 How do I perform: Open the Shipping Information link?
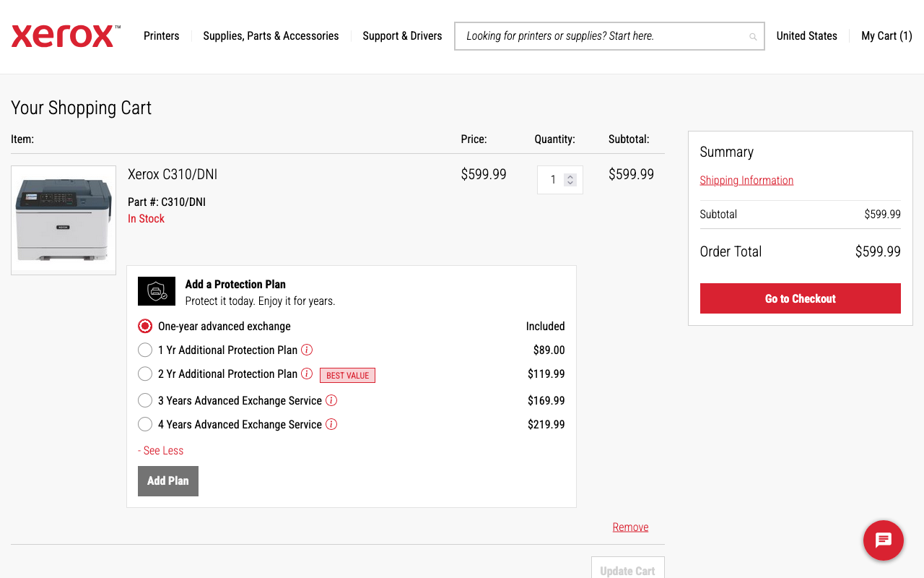746,181
